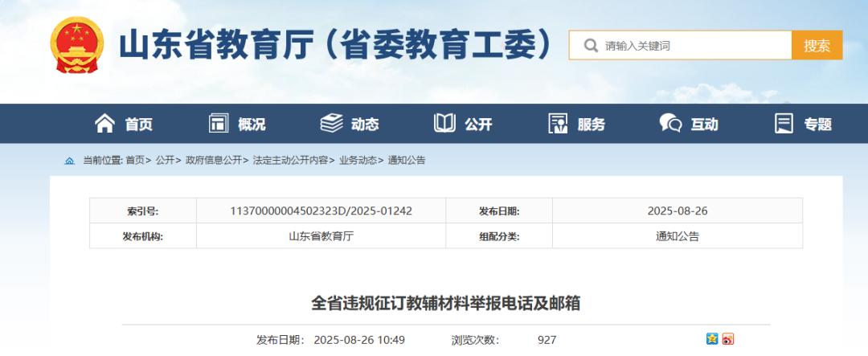The width and height of the screenshot is (868, 356).
Task: Click the 通知公告 table cell
Action: (678, 235)
